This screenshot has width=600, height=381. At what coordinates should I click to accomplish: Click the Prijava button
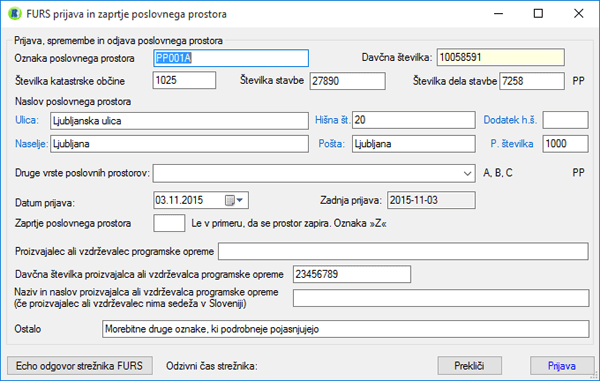pos(562,366)
